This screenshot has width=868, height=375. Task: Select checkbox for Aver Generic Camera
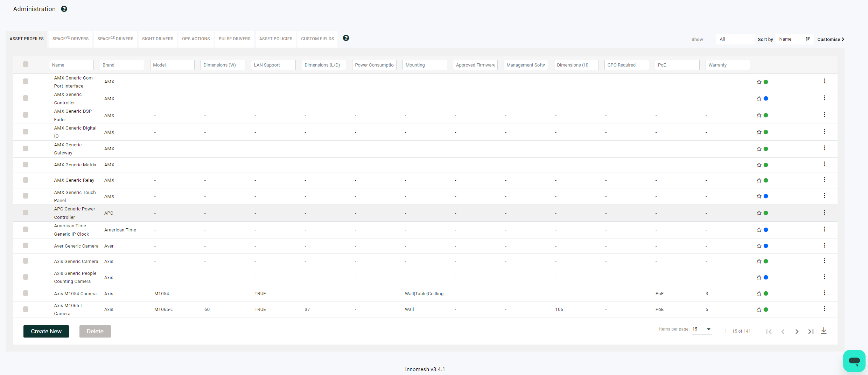tap(26, 245)
